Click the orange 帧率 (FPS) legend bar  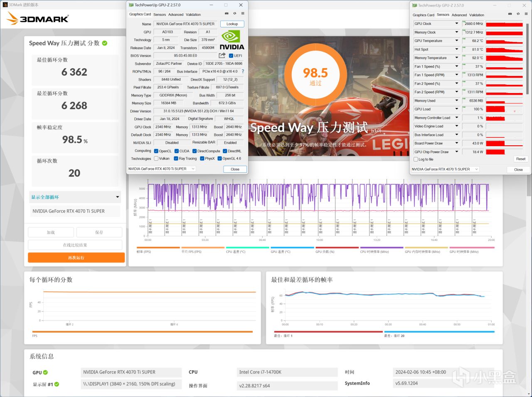158,248
